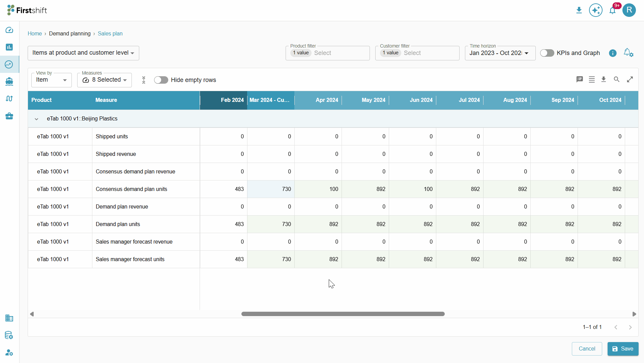644x363 pixels.
Task: Expand the table to fullscreen
Action: (x=630, y=80)
